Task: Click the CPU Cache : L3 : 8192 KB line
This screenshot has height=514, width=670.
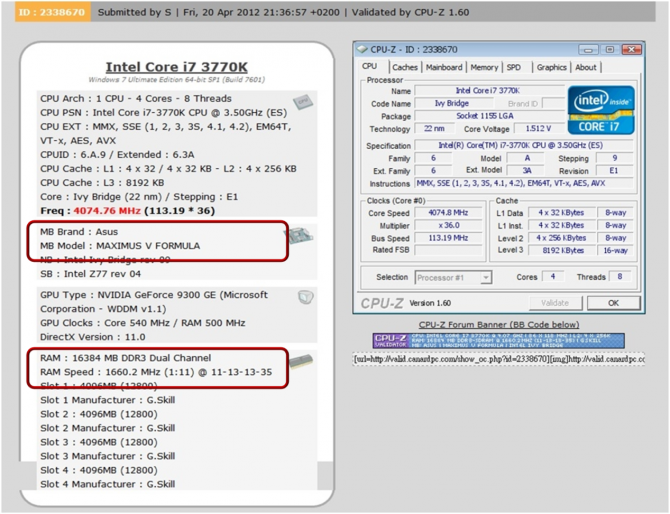Action: pyautogui.click(x=102, y=183)
